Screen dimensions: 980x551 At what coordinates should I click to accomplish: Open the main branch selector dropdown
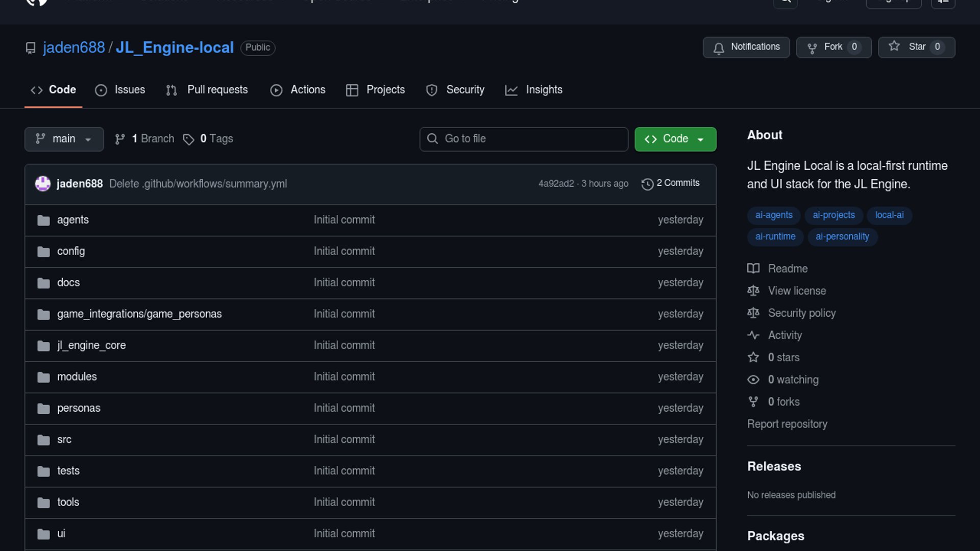point(64,139)
